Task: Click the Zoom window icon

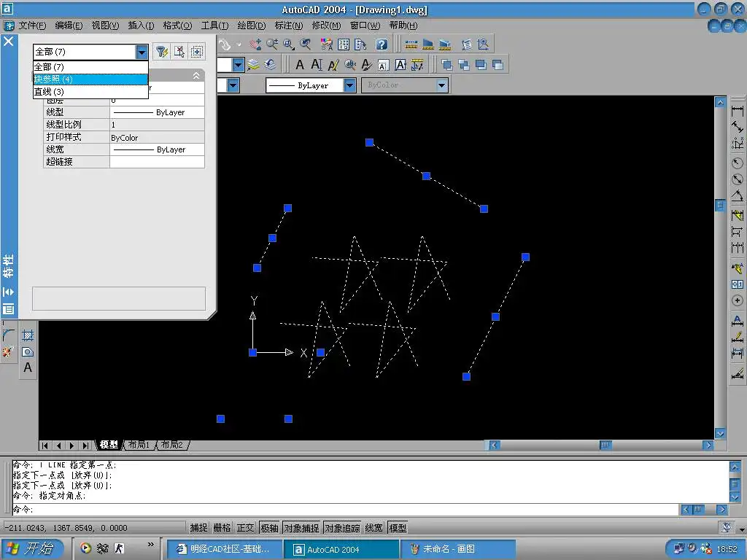Action: pos(289,44)
